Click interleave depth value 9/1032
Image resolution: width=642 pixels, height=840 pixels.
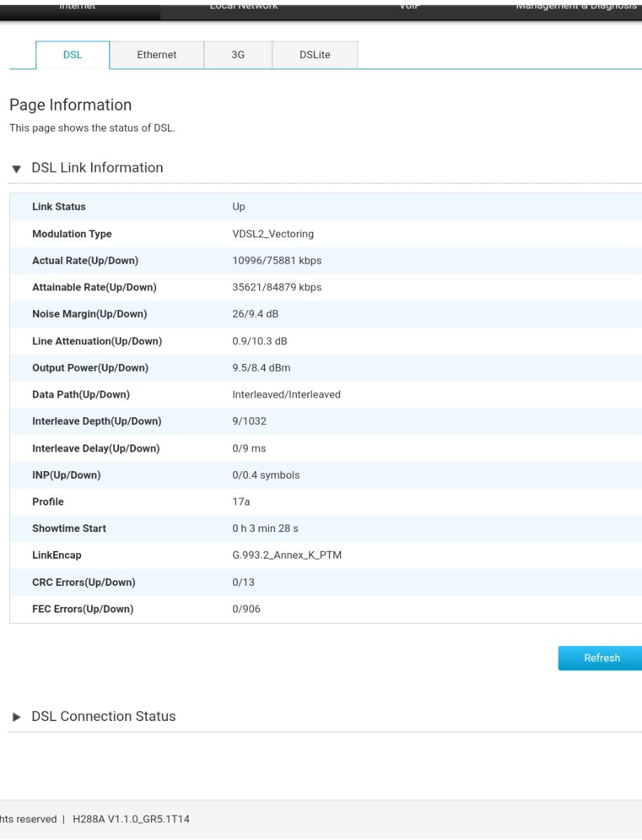coord(249,421)
